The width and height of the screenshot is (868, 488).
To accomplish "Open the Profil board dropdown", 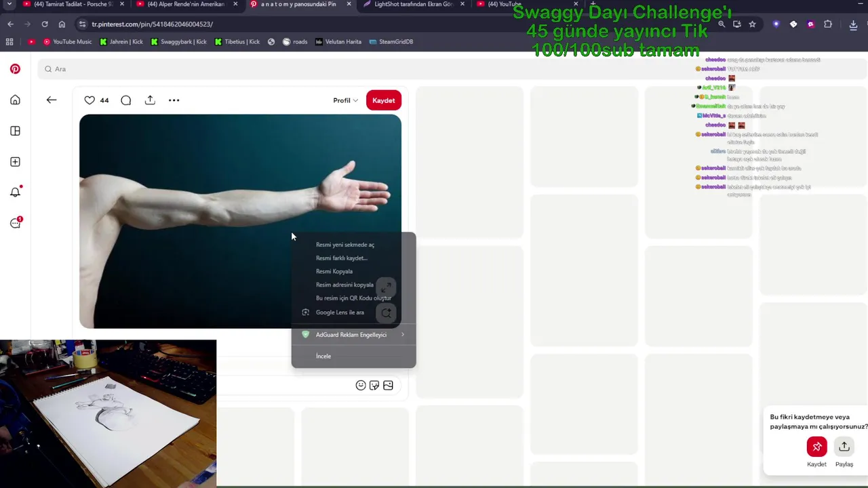I will [345, 100].
